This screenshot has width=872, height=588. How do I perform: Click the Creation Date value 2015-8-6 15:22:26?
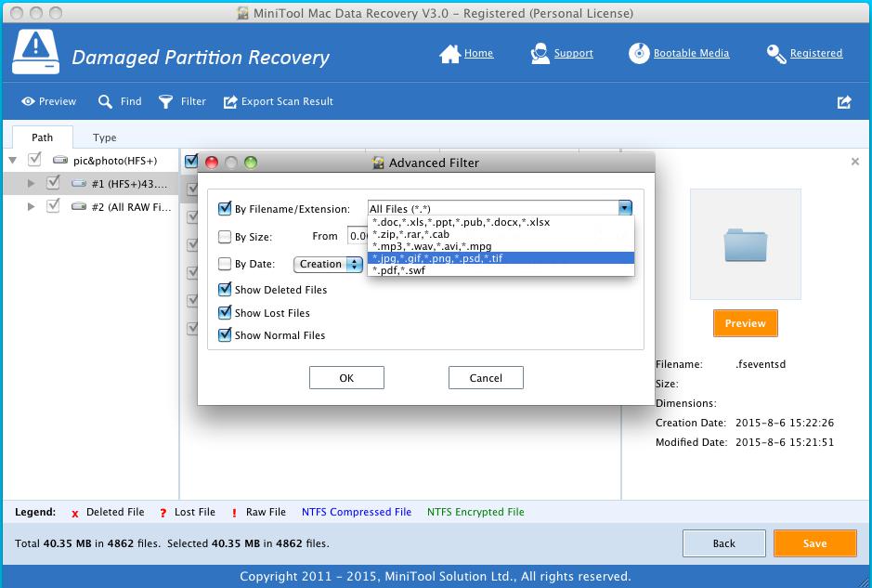click(785, 423)
